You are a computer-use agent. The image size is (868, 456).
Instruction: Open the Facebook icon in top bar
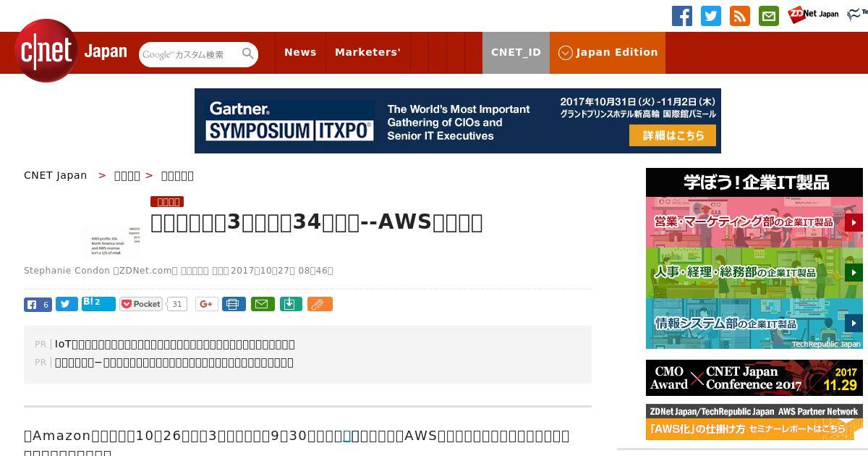pos(682,16)
